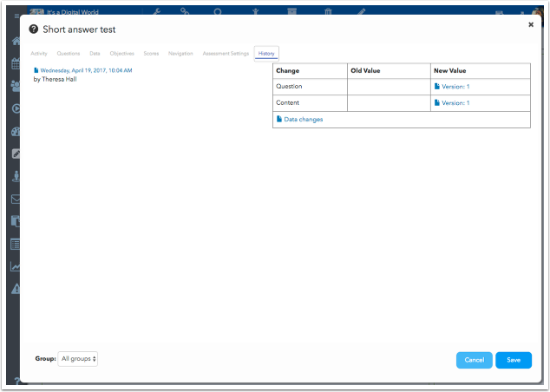Open the mail envelope icon in the sidebar
The height and width of the screenshot is (392, 550).
click(x=16, y=199)
